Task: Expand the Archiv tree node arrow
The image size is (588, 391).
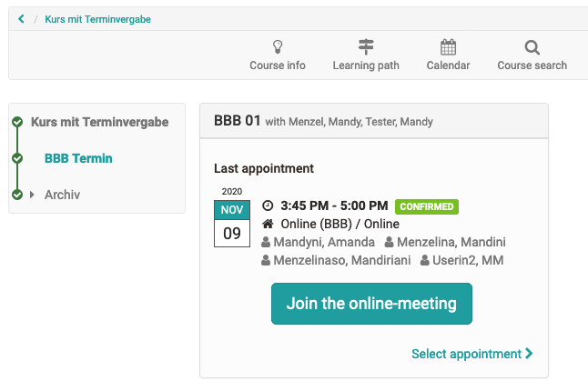Action: click(x=33, y=195)
